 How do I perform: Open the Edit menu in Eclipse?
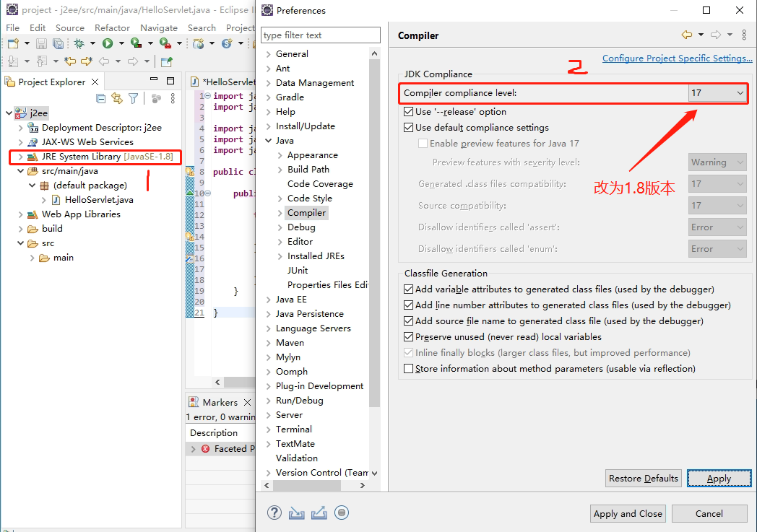[x=37, y=28]
